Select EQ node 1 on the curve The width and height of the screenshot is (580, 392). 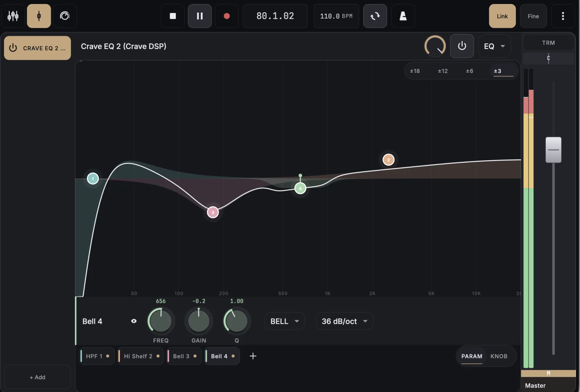coord(93,178)
